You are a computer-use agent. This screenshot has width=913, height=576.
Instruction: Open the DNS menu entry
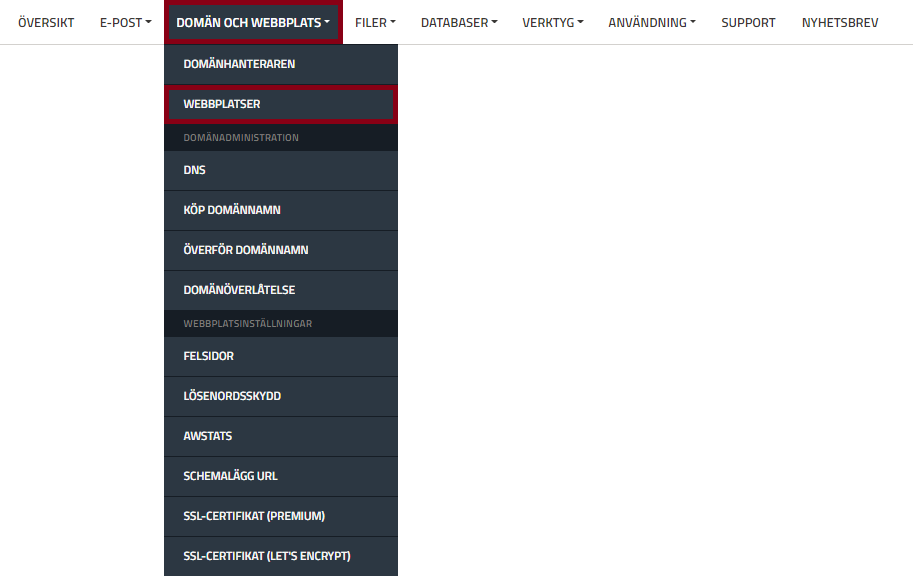(x=281, y=170)
